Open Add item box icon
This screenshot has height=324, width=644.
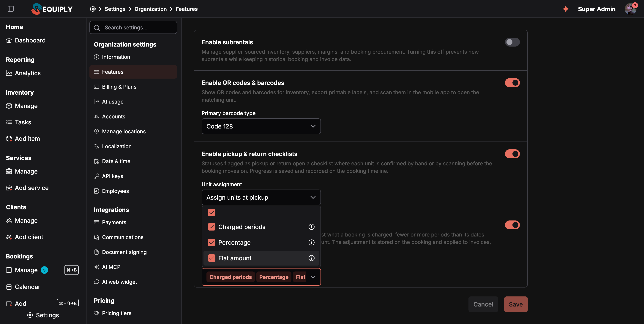coord(9,139)
